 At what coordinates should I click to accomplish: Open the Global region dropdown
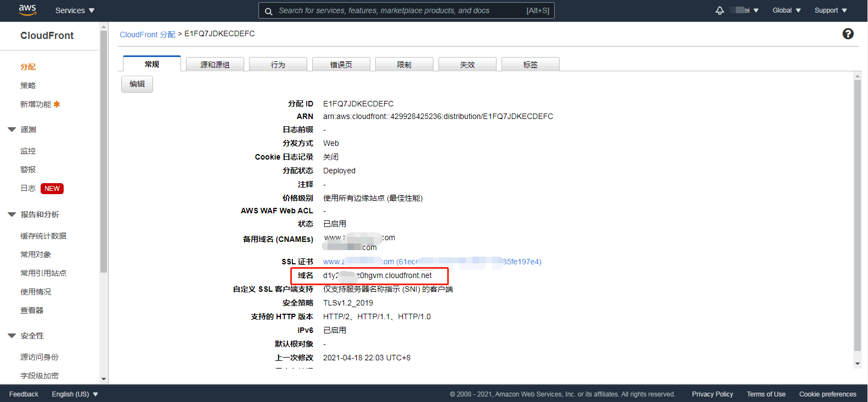tap(787, 10)
